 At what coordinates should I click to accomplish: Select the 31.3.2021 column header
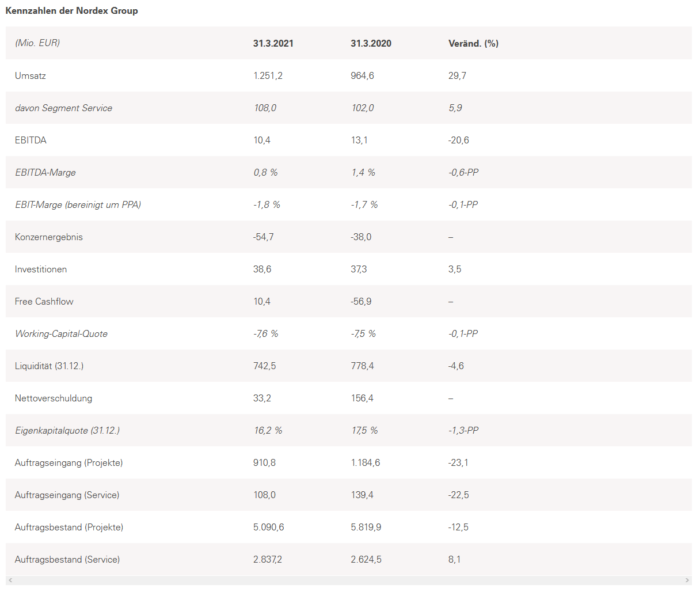tap(273, 43)
